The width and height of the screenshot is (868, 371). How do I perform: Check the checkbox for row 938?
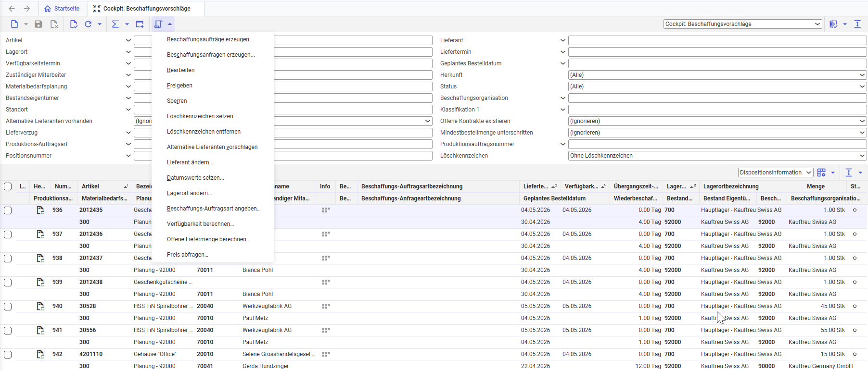tap(8, 259)
